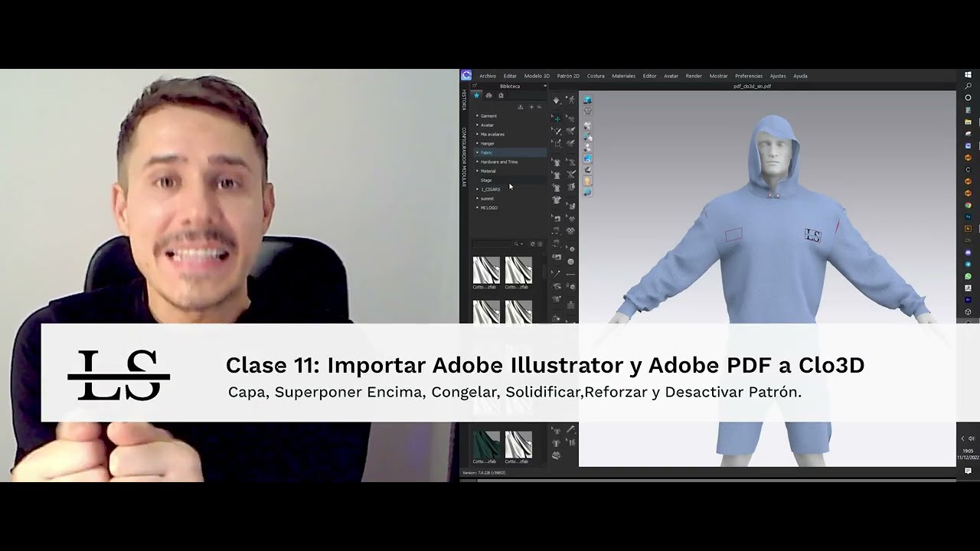Click the Biblioteca panel title

click(510, 86)
